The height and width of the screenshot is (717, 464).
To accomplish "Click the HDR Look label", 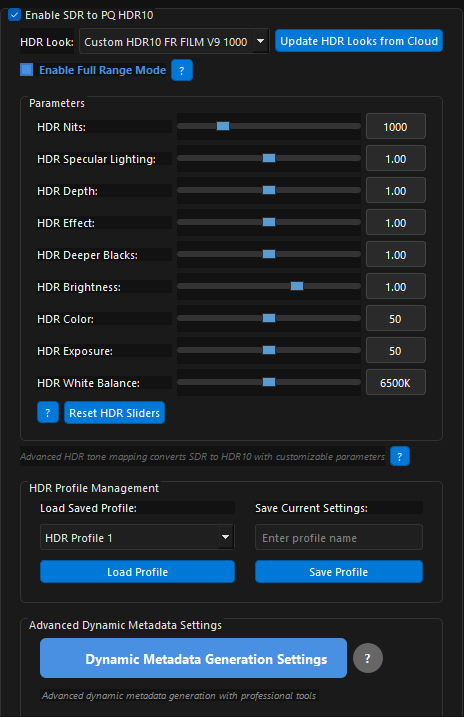I will click(x=47, y=42).
